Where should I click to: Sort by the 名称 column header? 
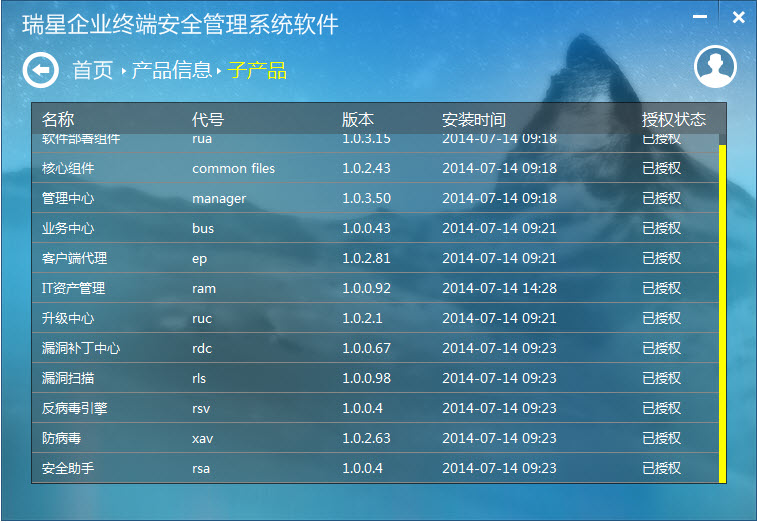click(58, 119)
